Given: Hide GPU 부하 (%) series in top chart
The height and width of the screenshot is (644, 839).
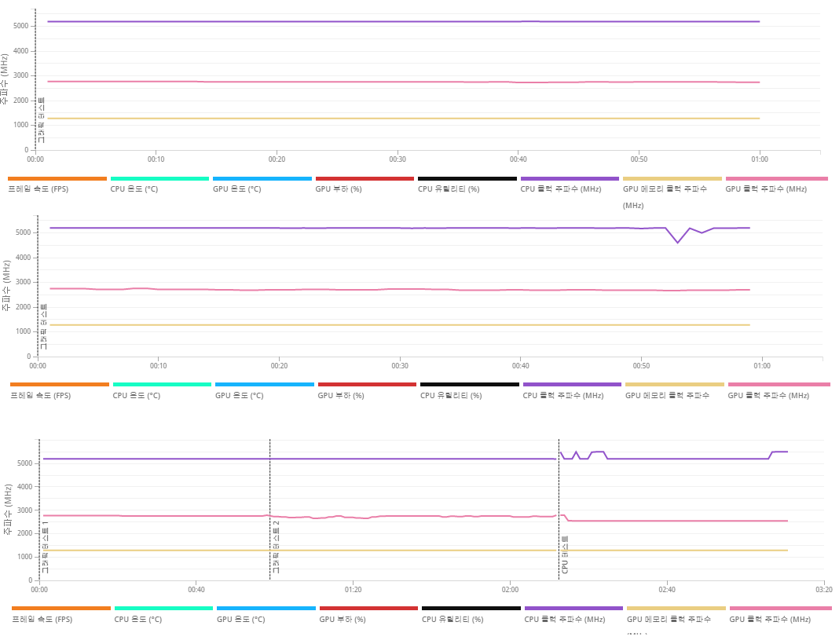Looking at the screenshot, I should [x=339, y=189].
